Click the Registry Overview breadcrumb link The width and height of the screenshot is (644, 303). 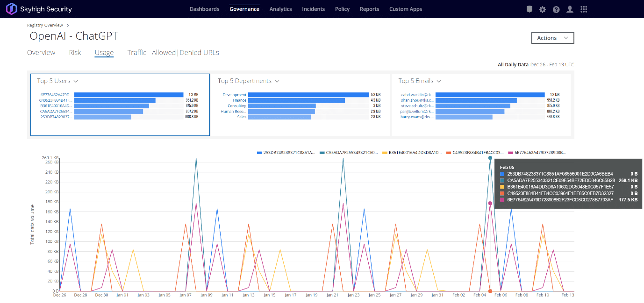(x=45, y=25)
